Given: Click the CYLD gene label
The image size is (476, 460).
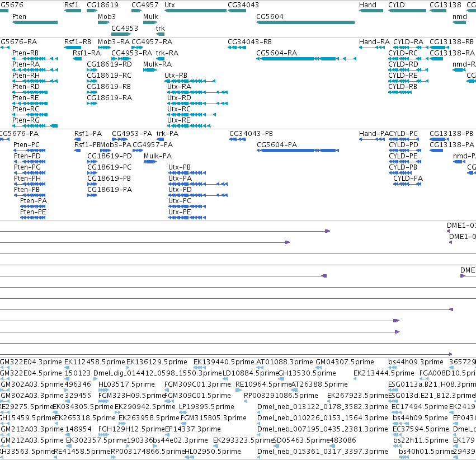Looking at the screenshot, I should tap(397, 5).
